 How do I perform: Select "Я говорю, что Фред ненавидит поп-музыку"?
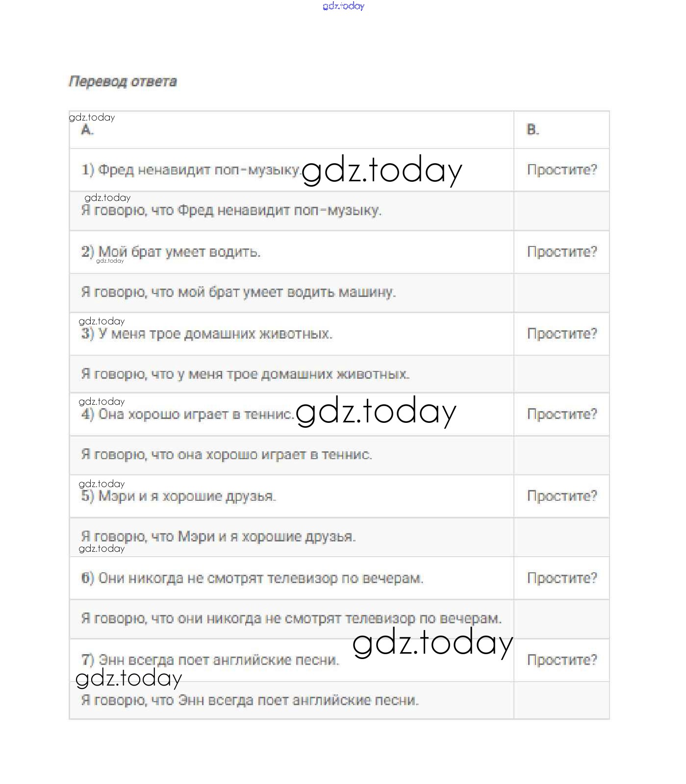coord(231,211)
